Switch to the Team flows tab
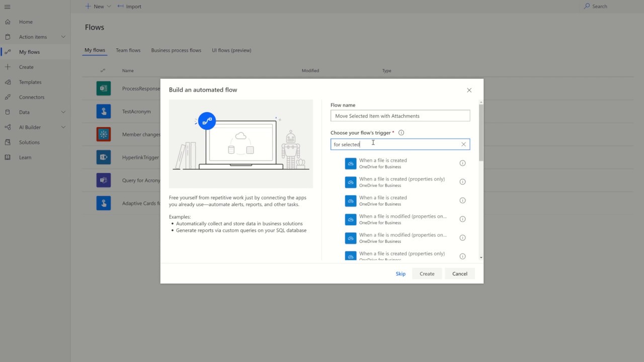The width and height of the screenshot is (644, 362). [128, 50]
